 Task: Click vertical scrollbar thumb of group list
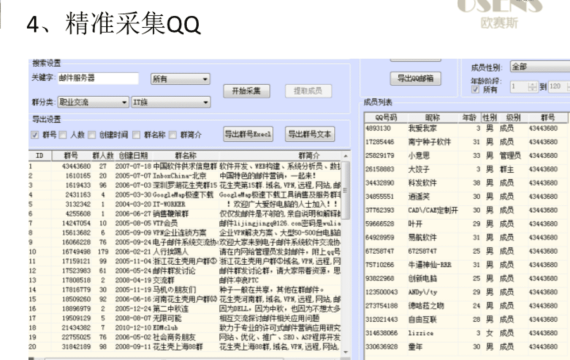(x=346, y=190)
